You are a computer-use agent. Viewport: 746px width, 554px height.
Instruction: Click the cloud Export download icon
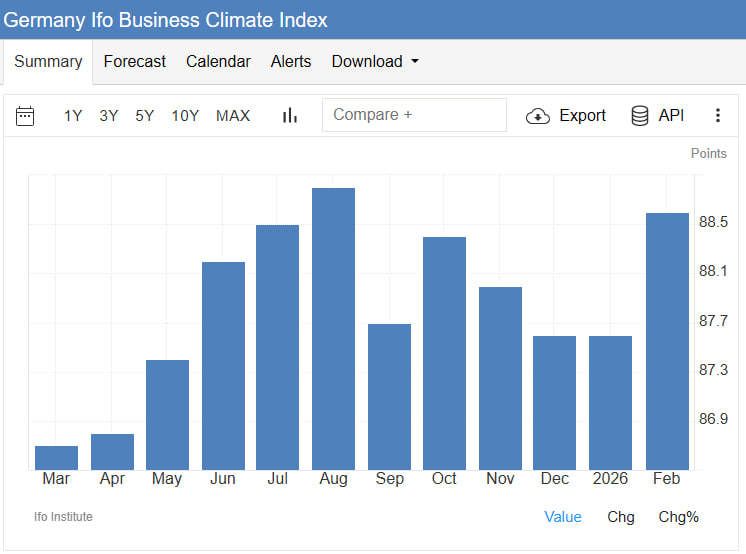[x=538, y=116]
